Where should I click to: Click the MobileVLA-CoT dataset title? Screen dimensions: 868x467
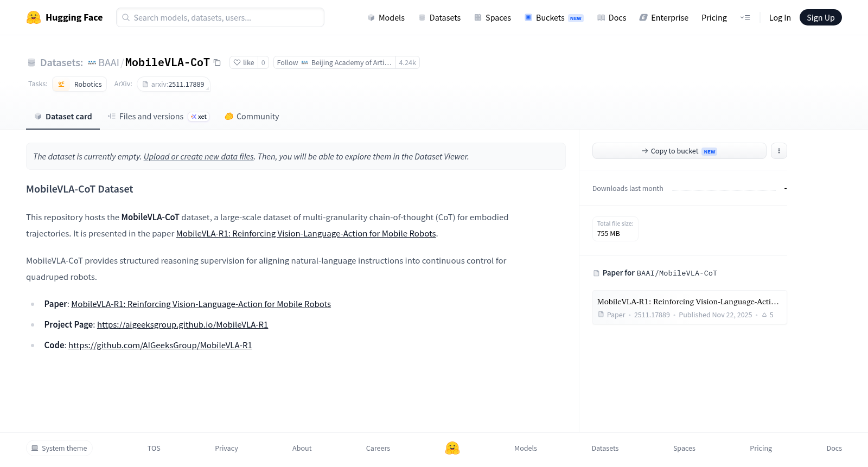pos(168,62)
